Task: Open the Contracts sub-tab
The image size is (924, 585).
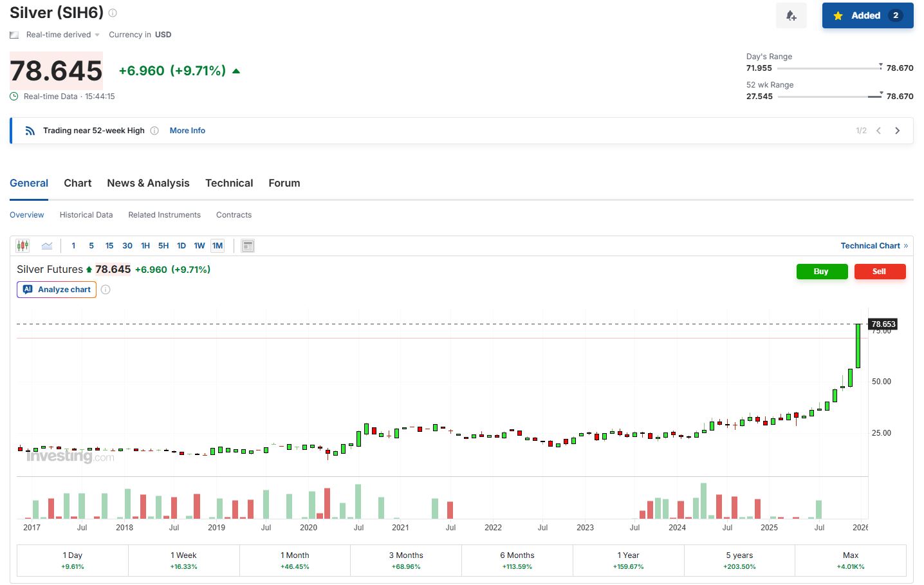Action: (x=234, y=215)
